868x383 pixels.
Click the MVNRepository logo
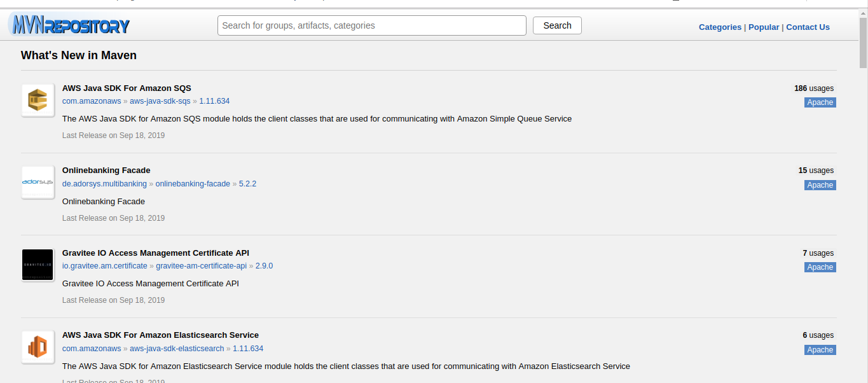point(70,25)
